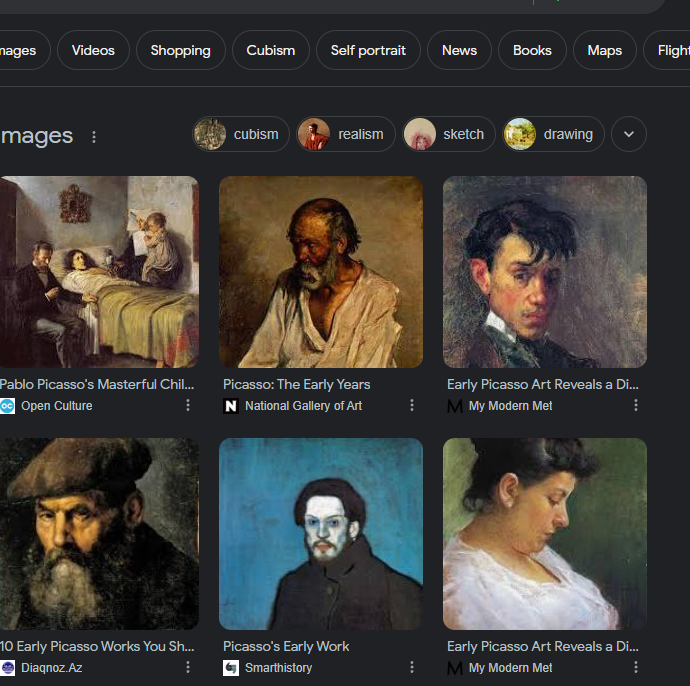The image size is (690, 686).
Task: Expand more image filter suggestions
Action: point(629,134)
